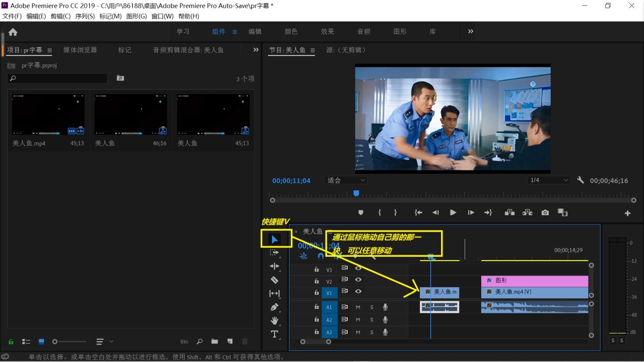Select the Track Select Forward tool
The image size is (644, 362).
[274, 252]
